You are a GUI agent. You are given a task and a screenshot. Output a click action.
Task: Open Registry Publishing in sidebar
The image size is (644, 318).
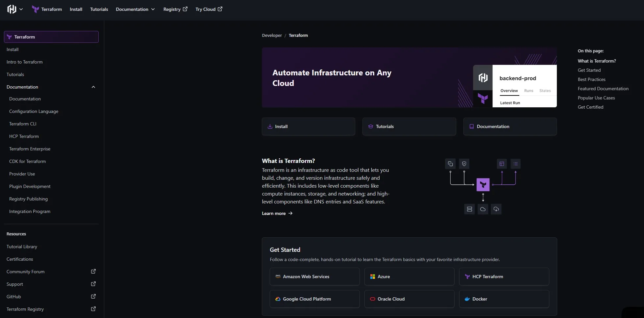click(x=28, y=199)
